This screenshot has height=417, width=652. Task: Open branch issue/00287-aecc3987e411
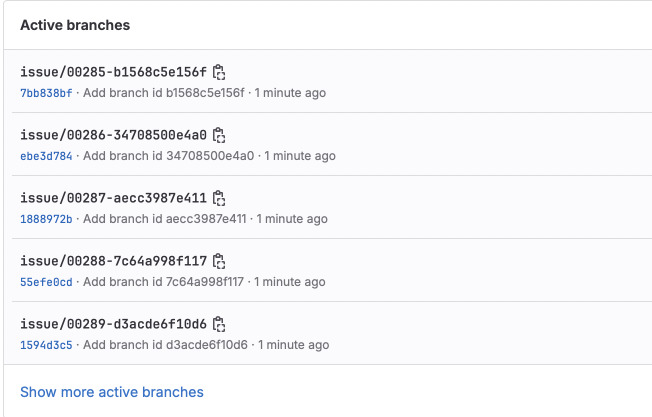[x=113, y=198]
